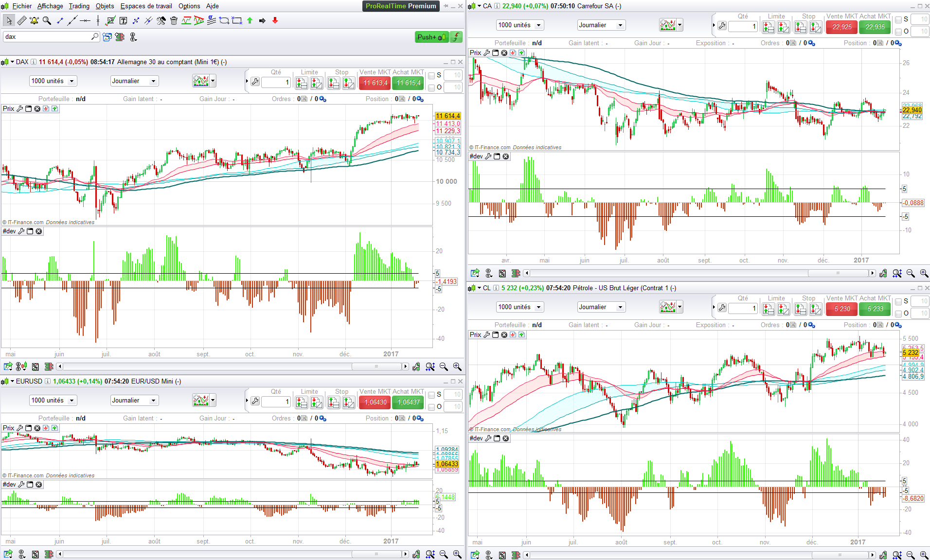Toggle the S checkbox in DAX panel
This screenshot has width=930, height=560.
(x=431, y=75)
